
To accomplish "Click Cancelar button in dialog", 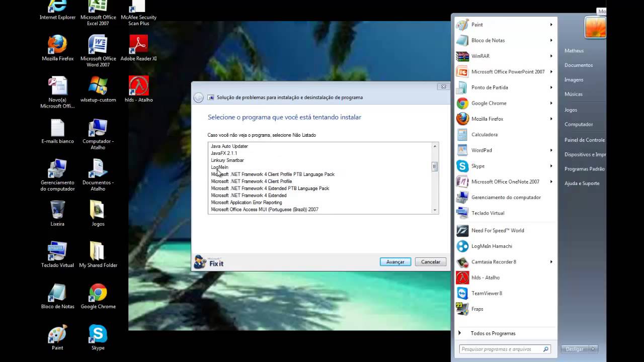I will tap(431, 262).
